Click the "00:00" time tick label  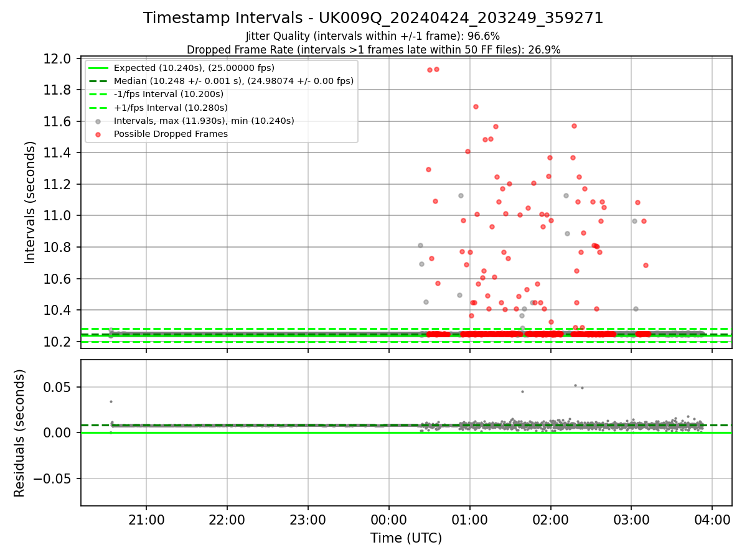pos(389,520)
